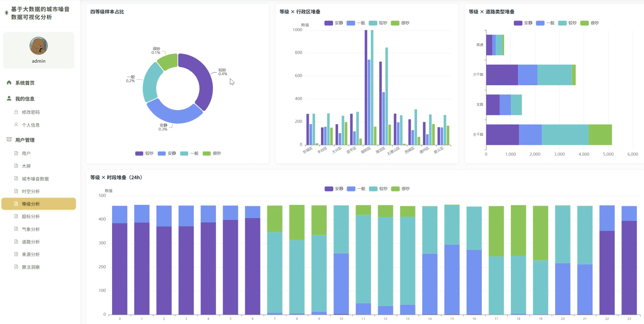The width and height of the screenshot is (644, 324).
Task: Click the 朝阳区 axis label
Action: pyautogui.click(x=366, y=150)
